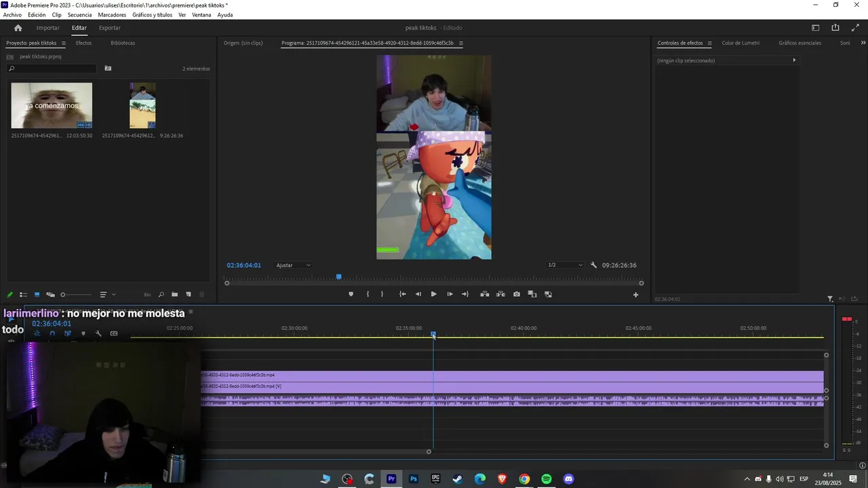Screen dimensions: 868x488
Task: Create a New Bin folder icon
Action: [x=174, y=295]
